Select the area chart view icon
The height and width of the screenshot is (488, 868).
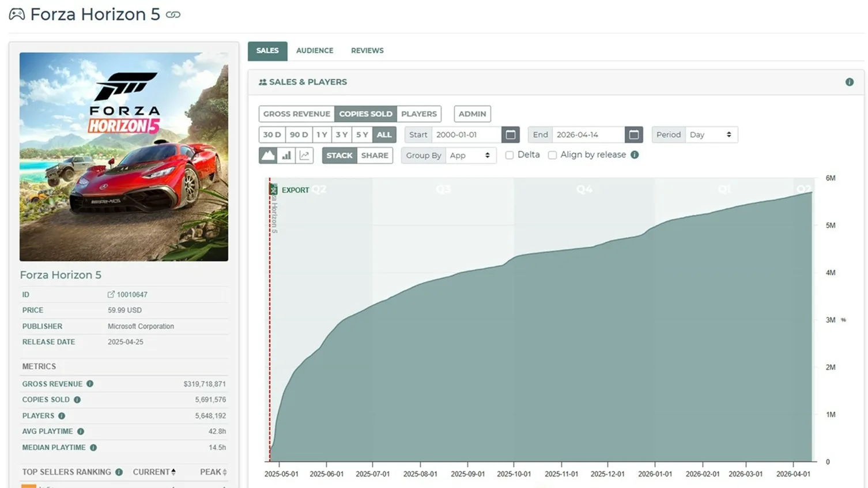(x=268, y=155)
